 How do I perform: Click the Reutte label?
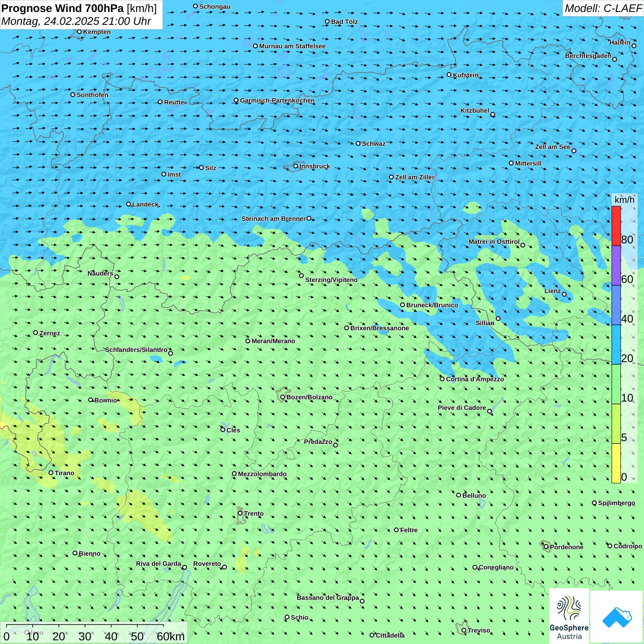174,102
